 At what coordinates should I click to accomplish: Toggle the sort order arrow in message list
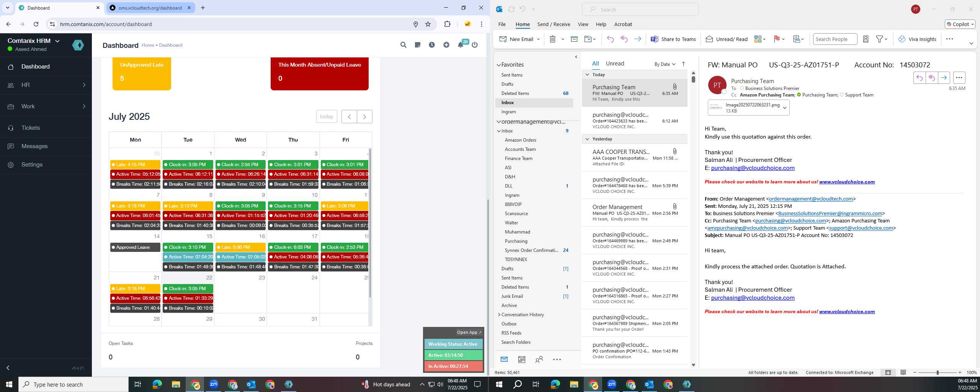683,64
